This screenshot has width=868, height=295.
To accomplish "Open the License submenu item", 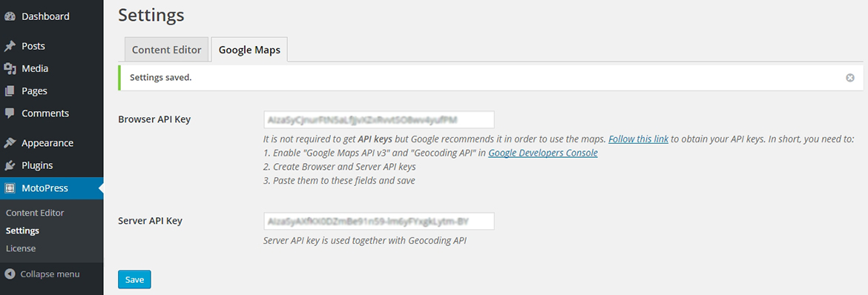I will [x=21, y=248].
